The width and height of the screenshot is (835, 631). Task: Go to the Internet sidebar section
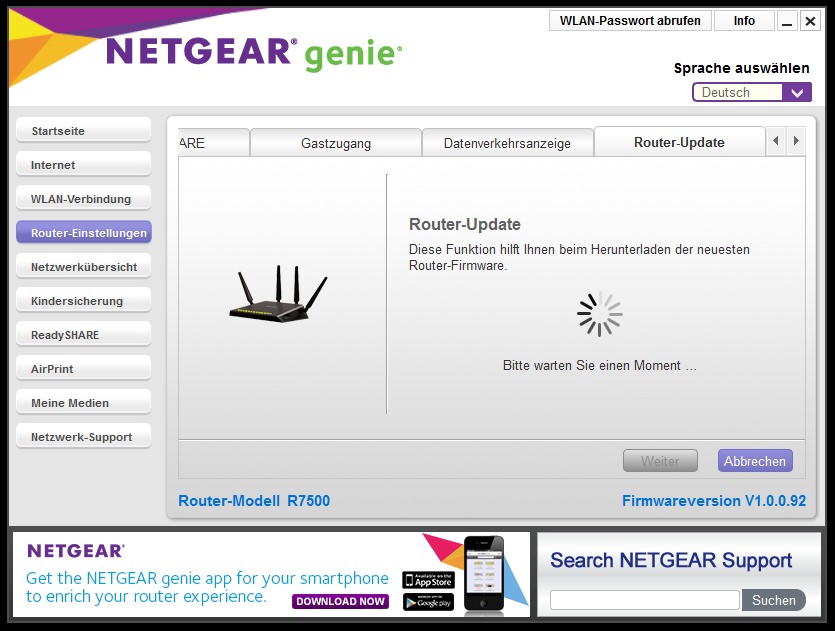click(84, 165)
